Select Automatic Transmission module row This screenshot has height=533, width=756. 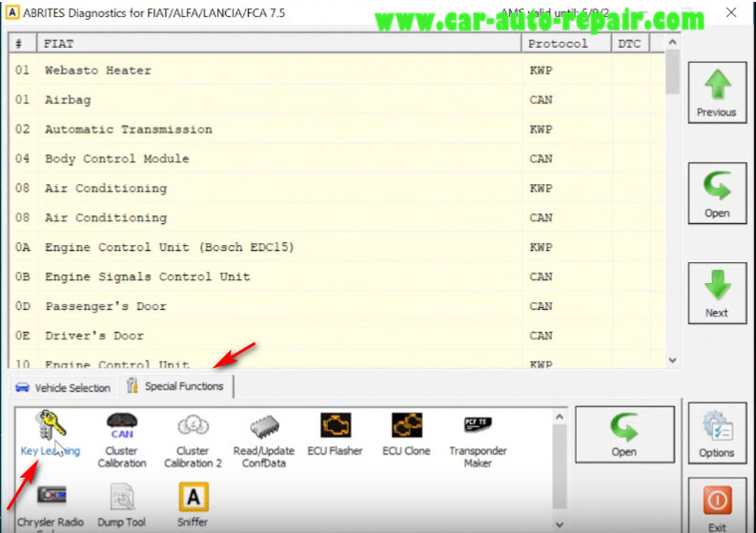pos(337,130)
